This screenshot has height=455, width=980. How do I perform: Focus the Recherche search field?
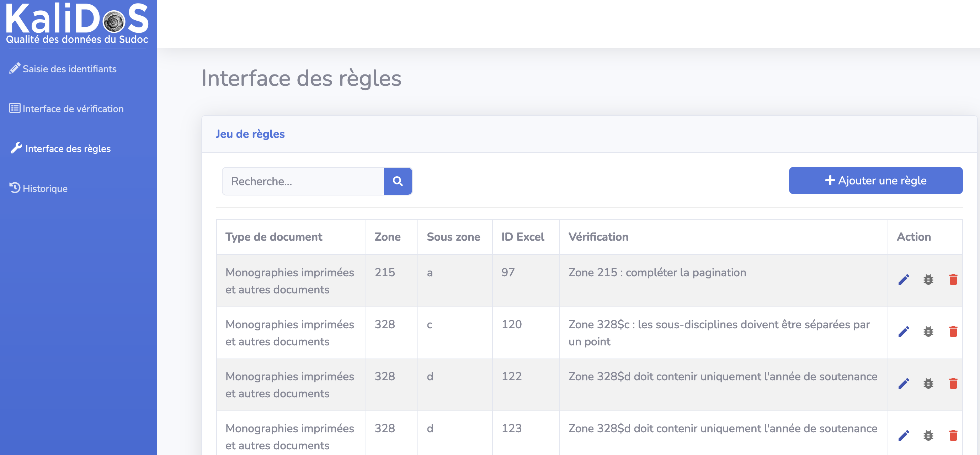(x=303, y=181)
